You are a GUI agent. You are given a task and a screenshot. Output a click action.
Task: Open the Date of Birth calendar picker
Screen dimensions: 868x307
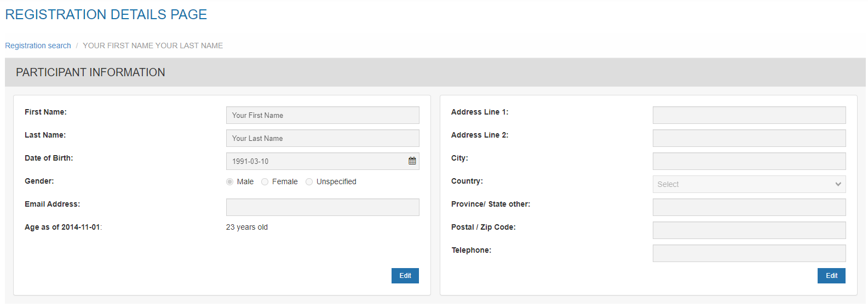(x=412, y=161)
